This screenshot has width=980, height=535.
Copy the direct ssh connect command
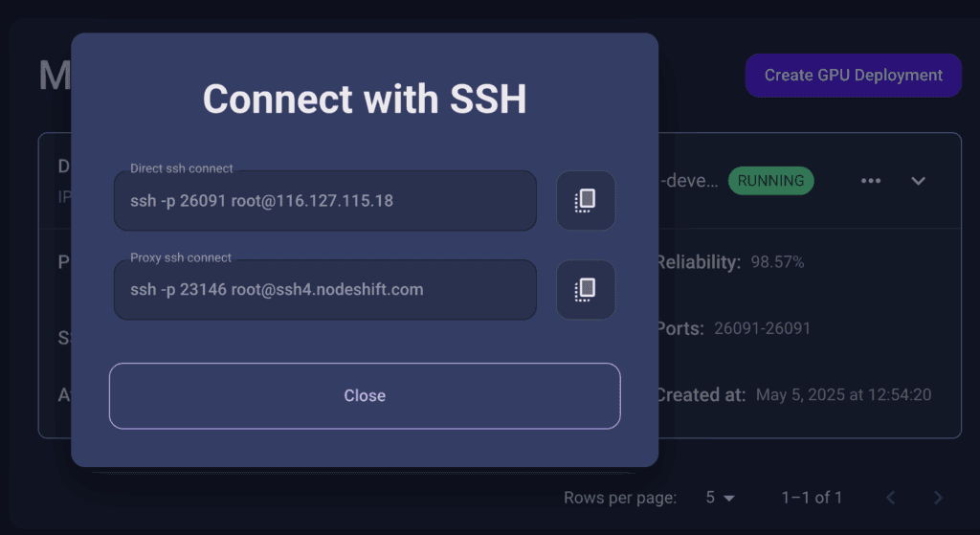(x=586, y=201)
